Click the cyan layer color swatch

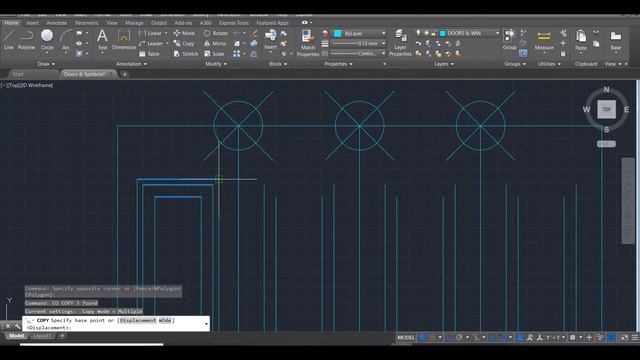(442, 33)
